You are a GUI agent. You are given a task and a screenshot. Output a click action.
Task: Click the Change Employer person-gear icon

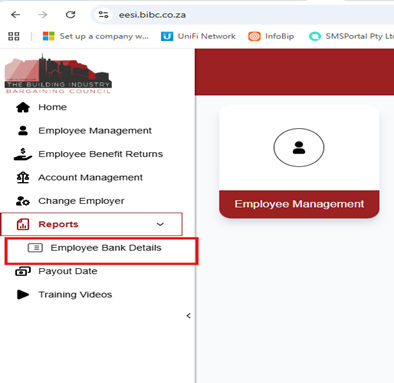[x=23, y=201]
